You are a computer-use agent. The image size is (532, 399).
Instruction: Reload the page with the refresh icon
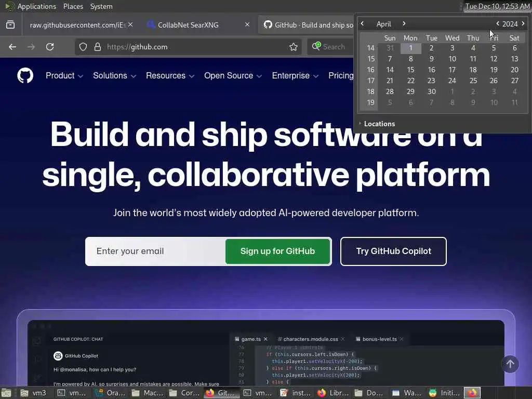[x=50, y=47]
